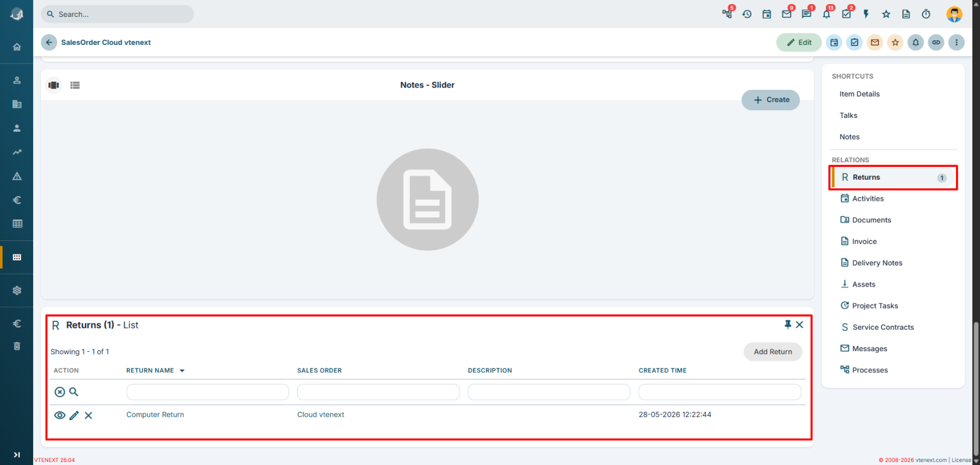This screenshot has height=465, width=980.
Task: Open the building Accounts icon in sidebar
Action: 17,104
